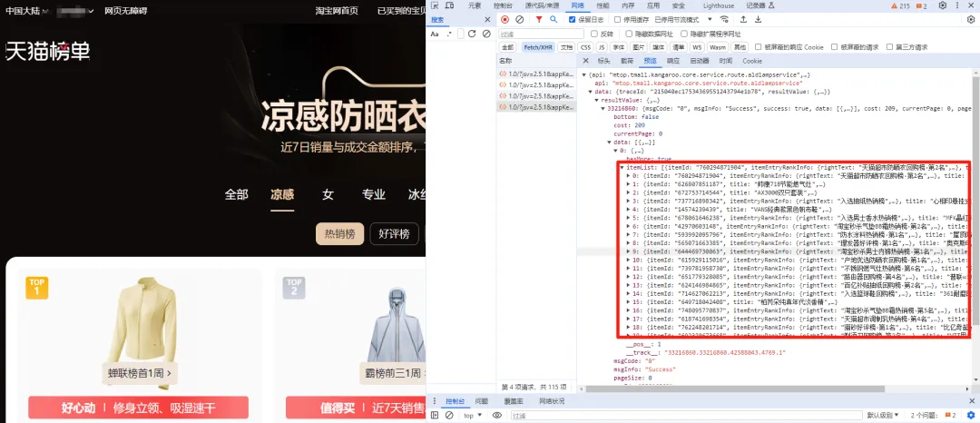The height and width of the screenshot is (423, 980).
Task: Toggle the red filter funnel icon
Action: pyautogui.click(x=539, y=19)
